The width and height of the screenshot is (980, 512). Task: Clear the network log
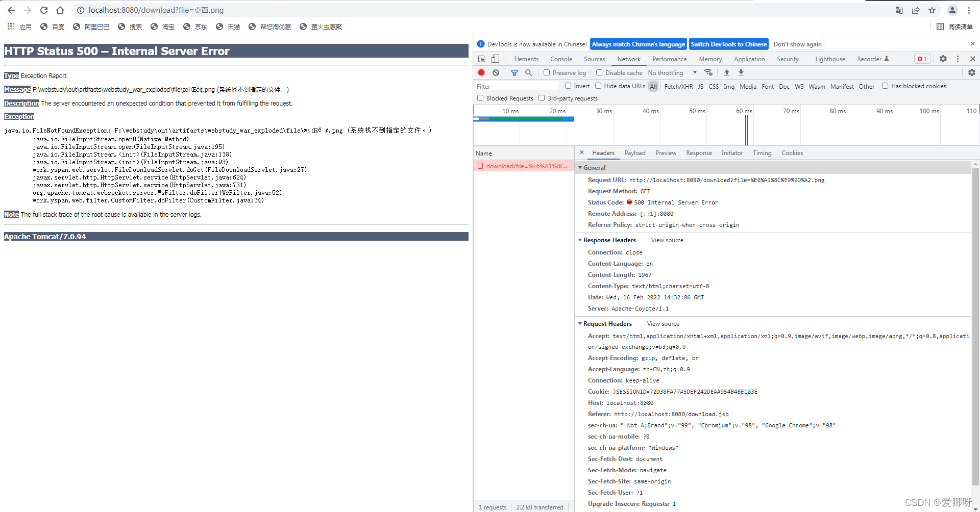tap(496, 73)
